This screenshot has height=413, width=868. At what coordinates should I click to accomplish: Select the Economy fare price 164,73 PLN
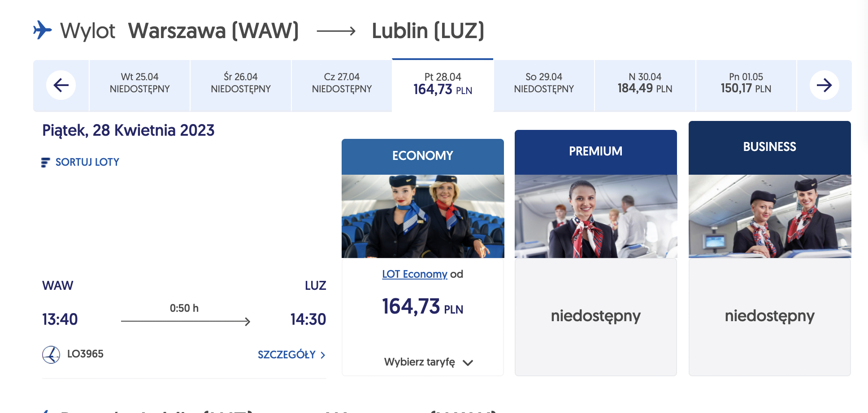point(422,307)
